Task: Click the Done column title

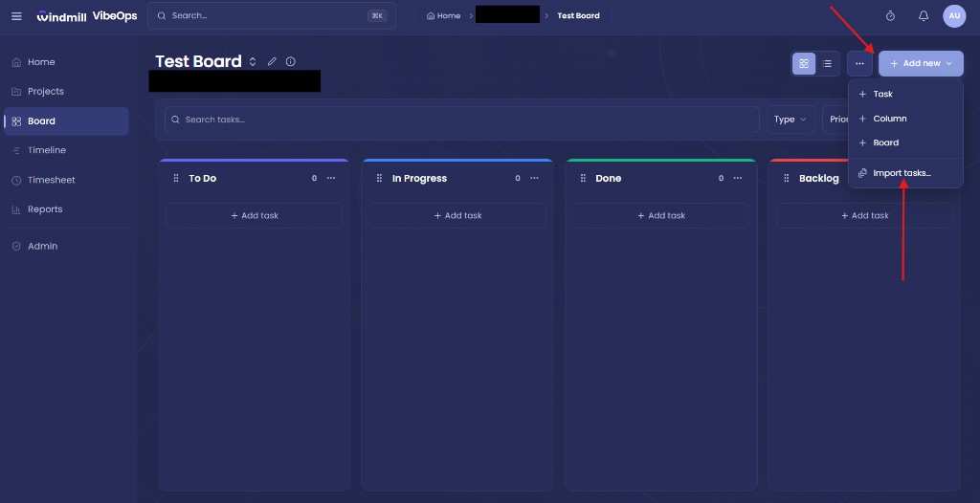Action: click(608, 178)
